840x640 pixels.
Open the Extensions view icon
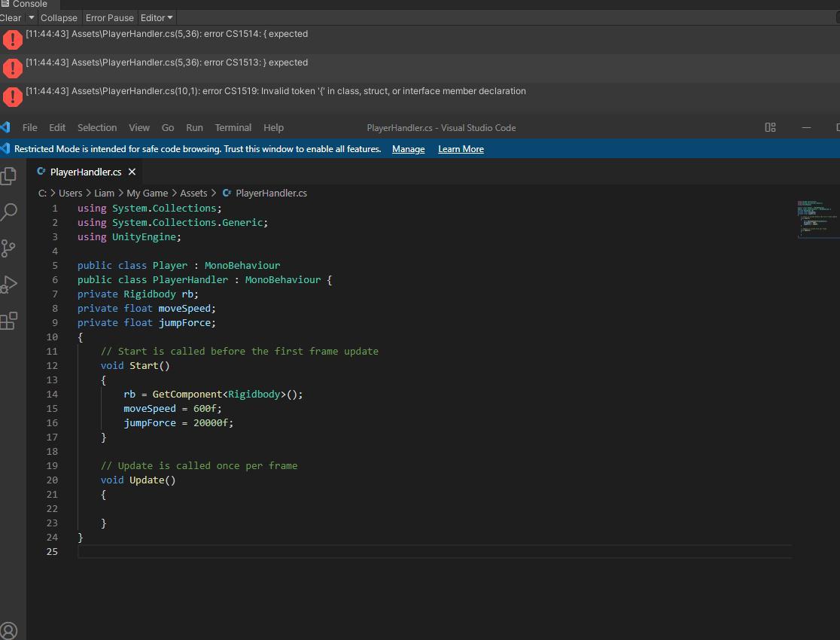click(x=9, y=322)
